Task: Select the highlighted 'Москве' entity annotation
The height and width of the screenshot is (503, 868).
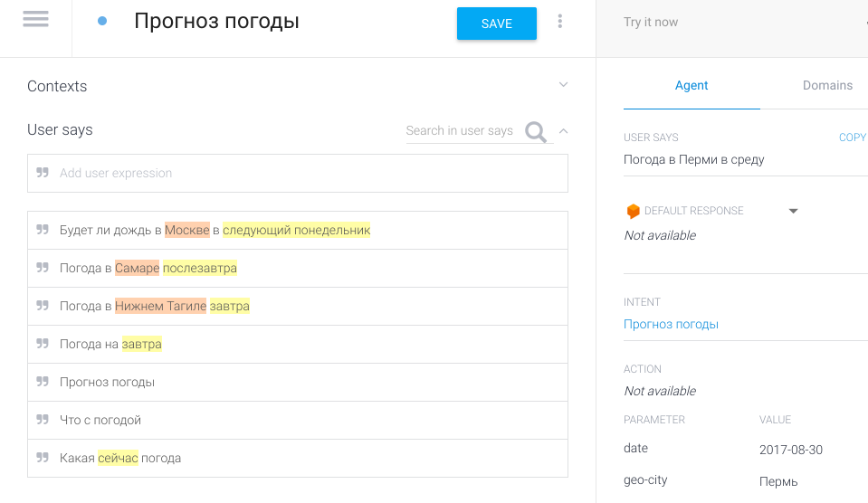Action: (187, 230)
